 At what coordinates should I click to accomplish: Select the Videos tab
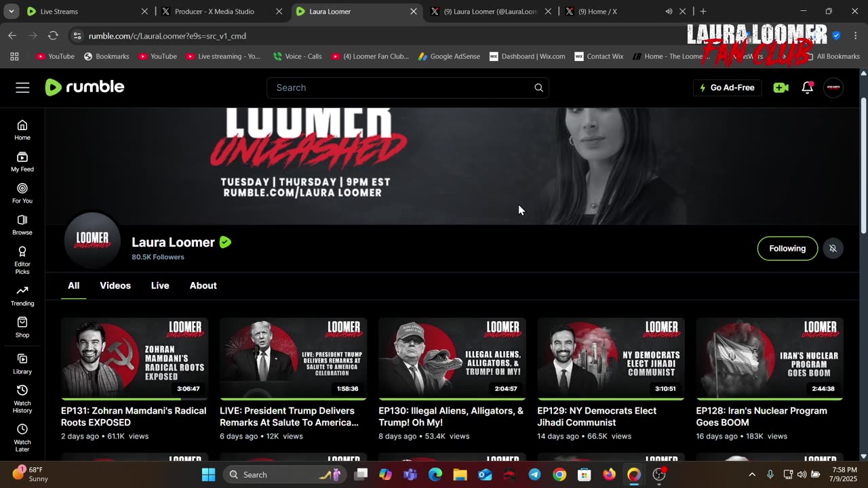point(115,285)
